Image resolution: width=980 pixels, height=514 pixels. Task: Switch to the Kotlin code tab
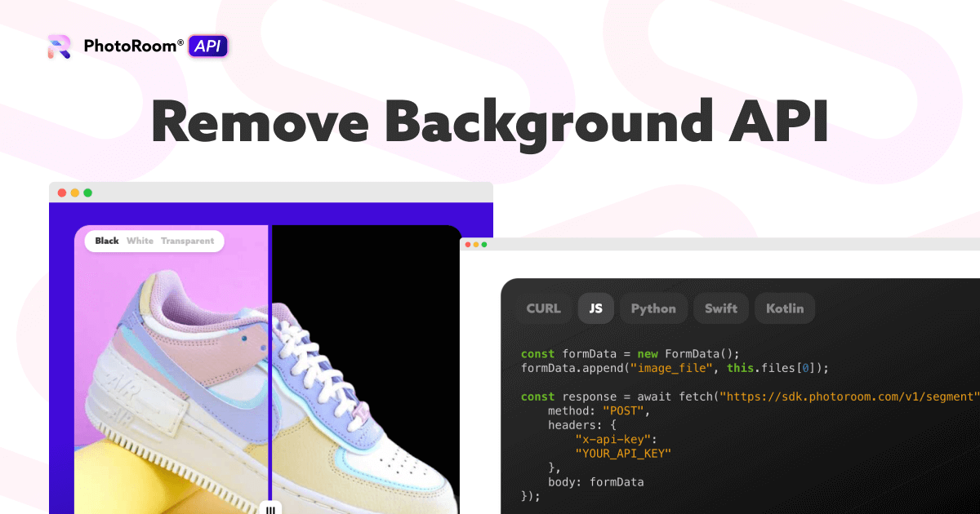coord(784,308)
